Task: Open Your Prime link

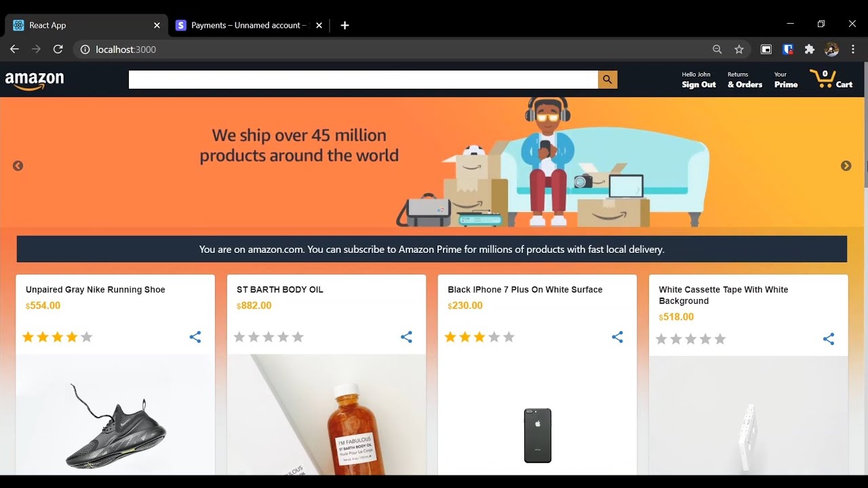Action: [786, 80]
